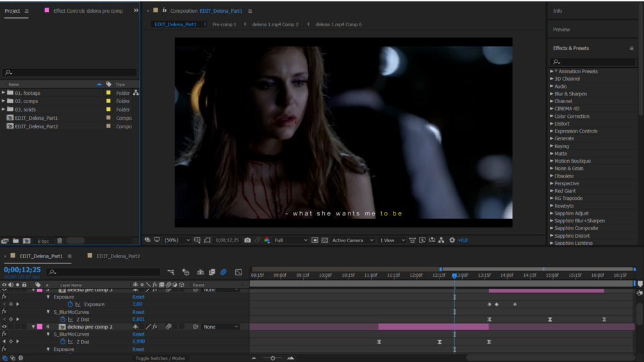This screenshot has height=362, width=644.
Task: Click Toggle Pixel Aspect Ratio Correction icon
Action: coord(413,240)
